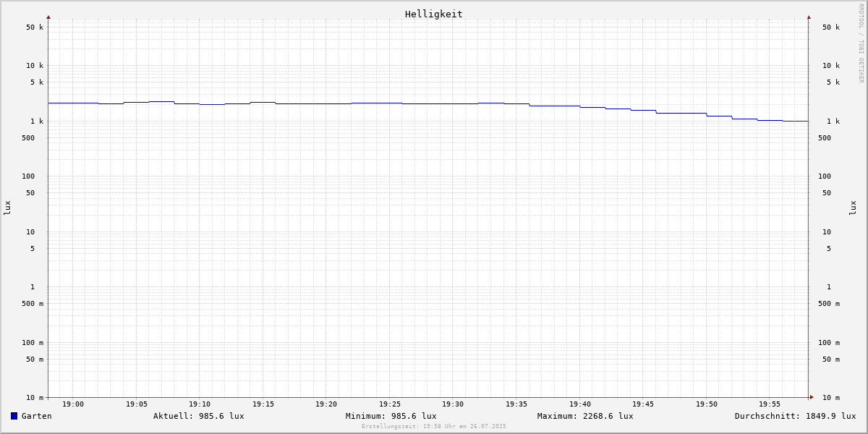Click the Durchschnitt: 1849.9 lux value
The width and height of the screenshot is (868, 434).
coord(796,416)
